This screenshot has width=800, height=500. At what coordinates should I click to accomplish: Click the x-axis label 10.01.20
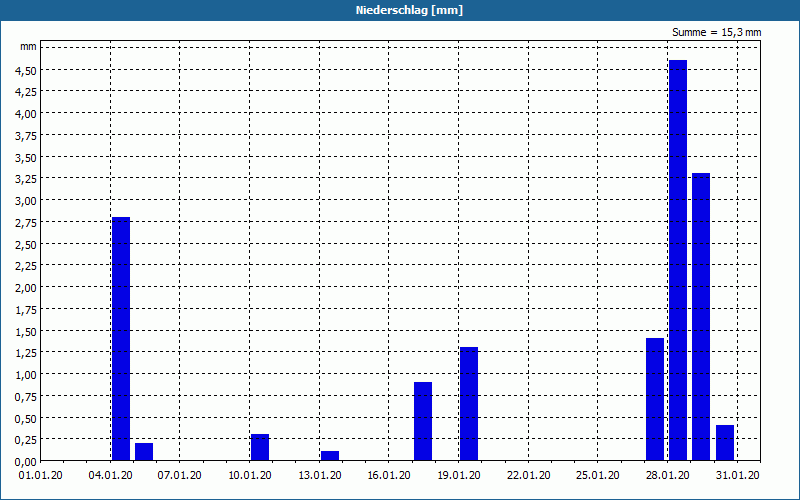250,475
